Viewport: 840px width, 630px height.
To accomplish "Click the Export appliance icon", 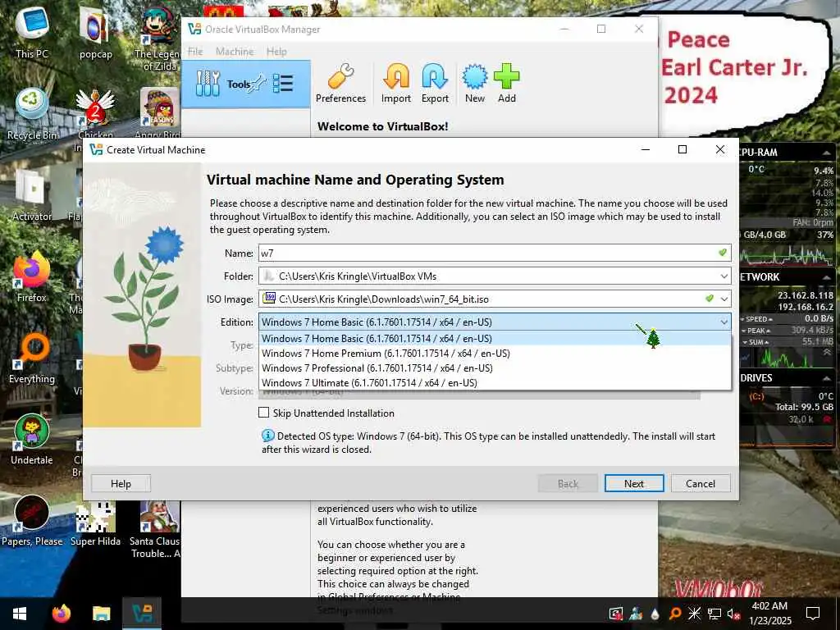I will [x=435, y=84].
